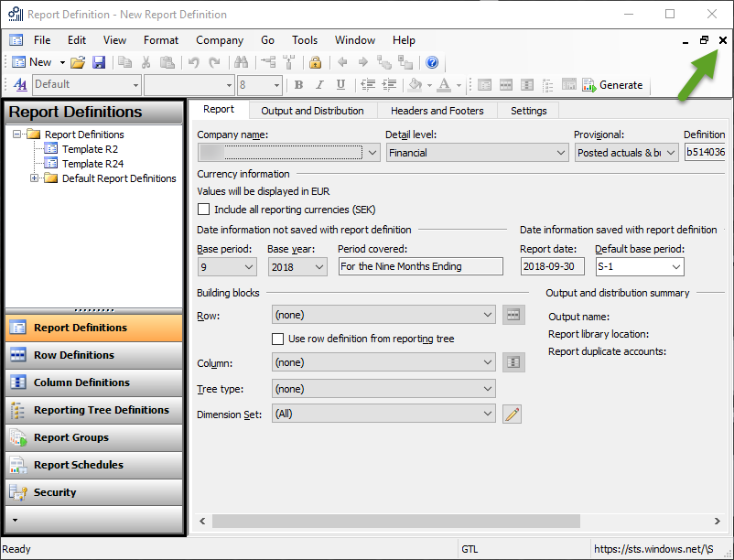This screenshot has height=560, width=734.
Task: Open Security navigation pane
Action: (x=93, y=492)
